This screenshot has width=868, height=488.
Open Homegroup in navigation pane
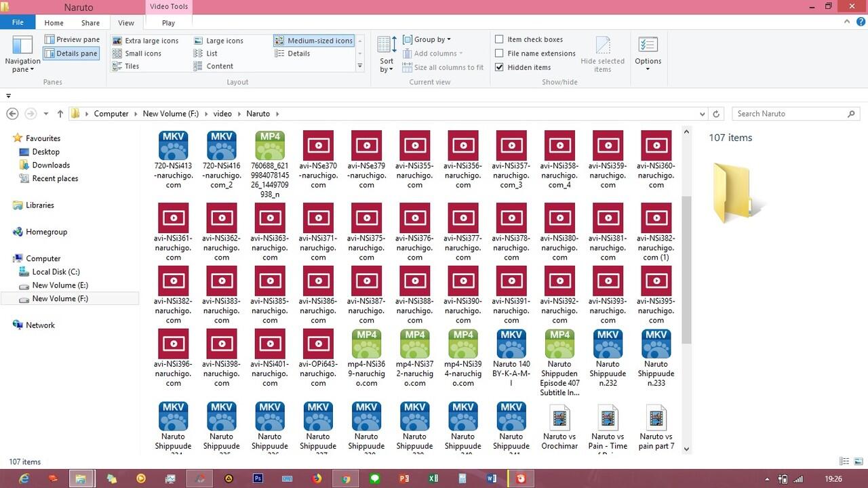click(46, 232)
